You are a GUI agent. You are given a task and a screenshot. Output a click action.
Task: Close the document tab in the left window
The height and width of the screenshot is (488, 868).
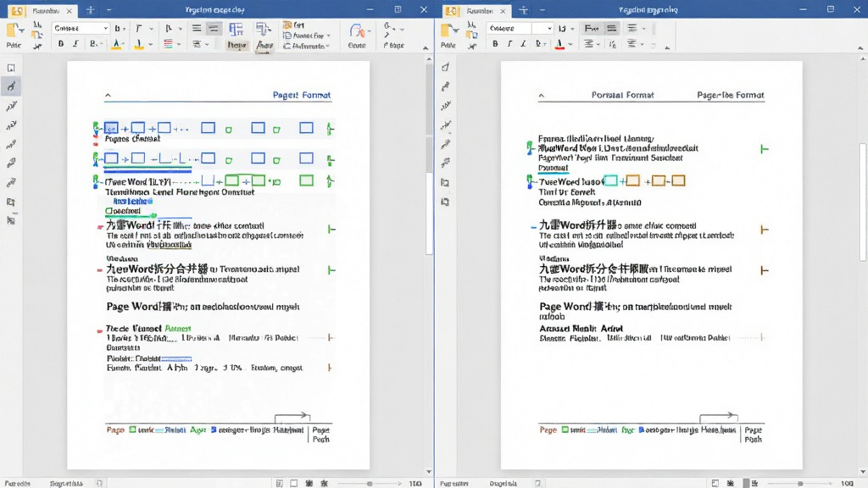click(x=70, y=10)
